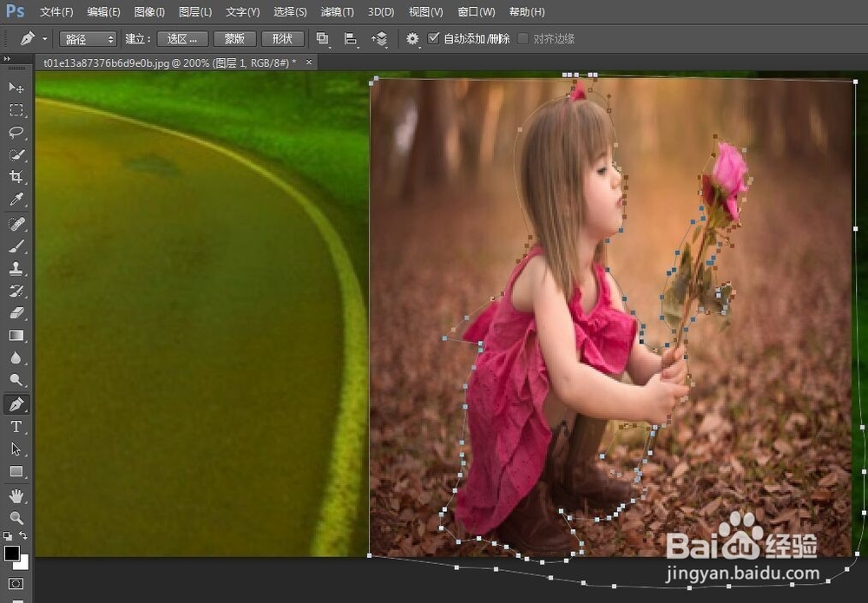868x603 pixels.
Task: Swap foreground and background colors
Action: 23,535
